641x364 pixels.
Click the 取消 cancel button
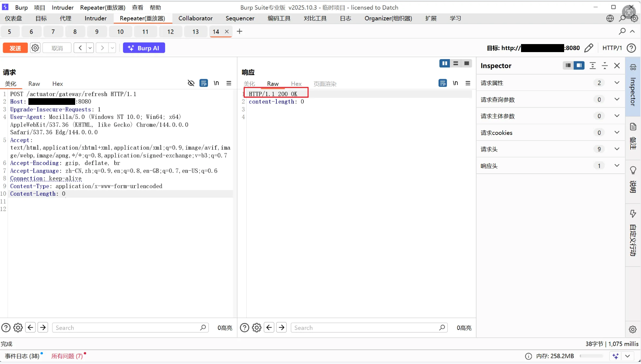tap(57, 48)
